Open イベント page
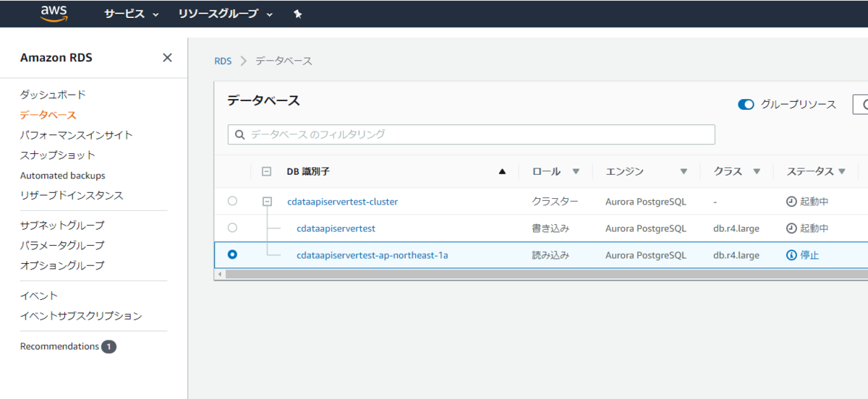 point(39,296)
